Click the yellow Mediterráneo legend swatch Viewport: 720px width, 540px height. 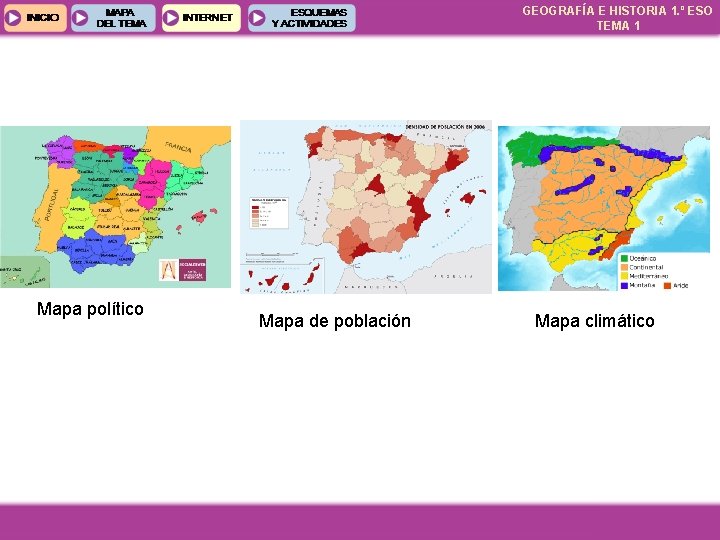point(624,276)
